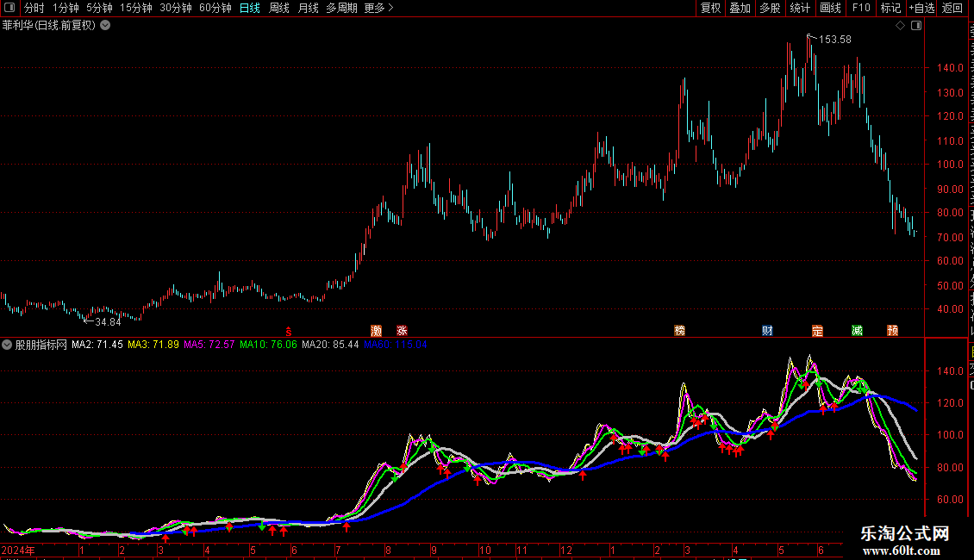Open the 多股 multi-stock view

[770, 8]
